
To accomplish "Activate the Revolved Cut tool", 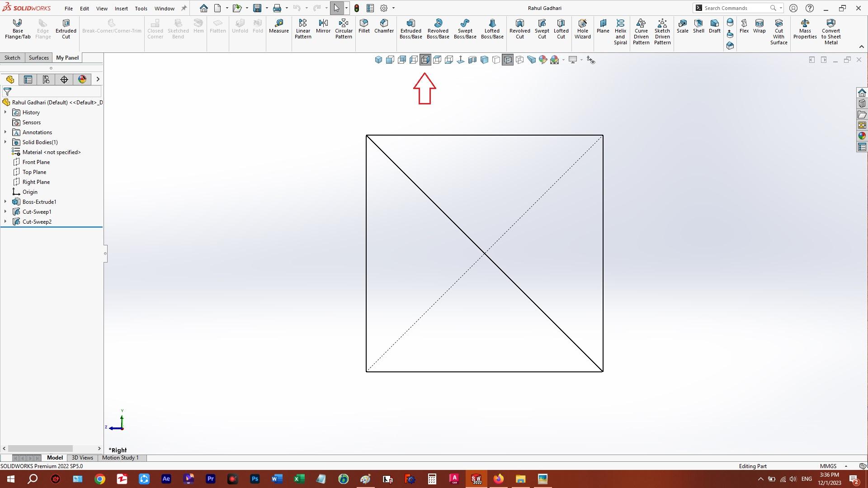I will 519,29.
